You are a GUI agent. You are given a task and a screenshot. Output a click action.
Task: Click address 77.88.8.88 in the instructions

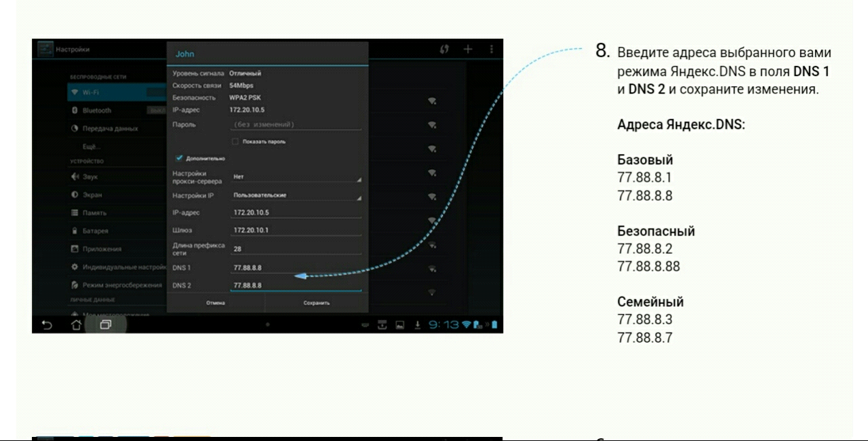(x=648, y=267)
